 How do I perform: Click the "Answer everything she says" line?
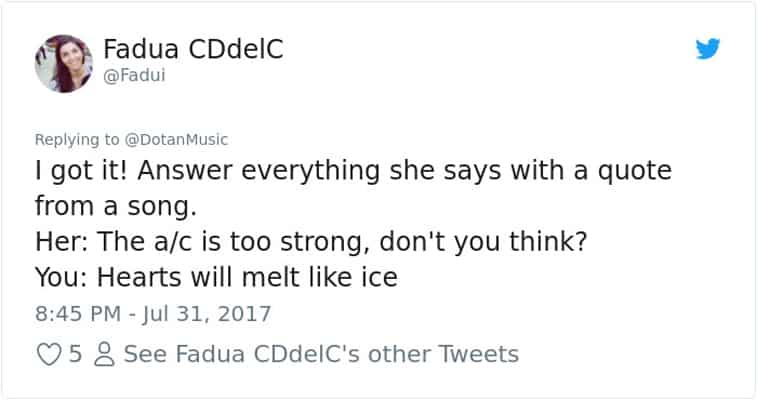pyautogui.click(x=353, y=171)
